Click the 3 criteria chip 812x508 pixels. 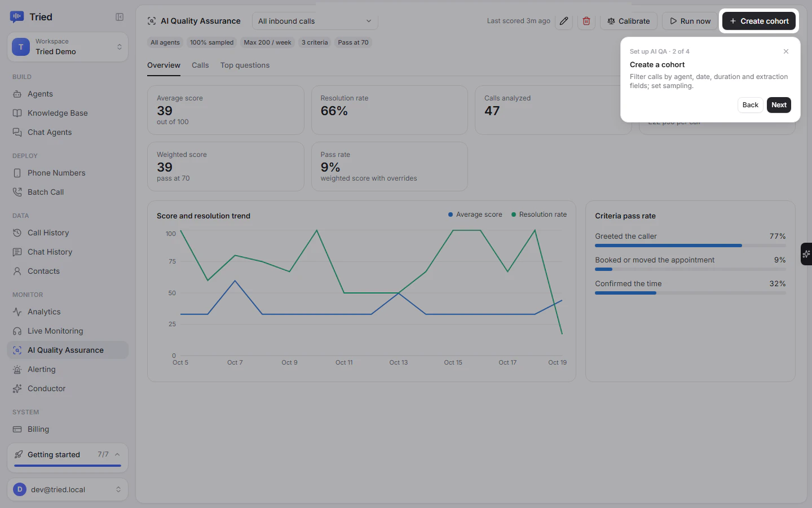tap(315, 42)
